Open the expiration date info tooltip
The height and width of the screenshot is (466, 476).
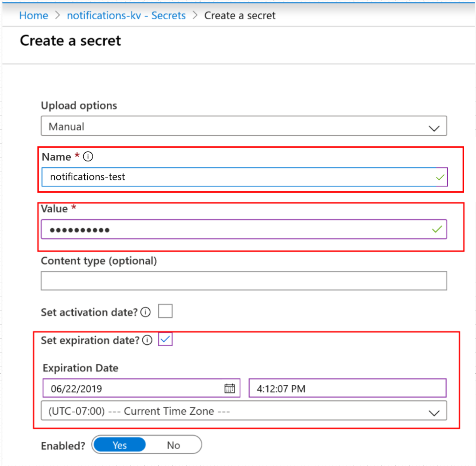coord(147,340)
